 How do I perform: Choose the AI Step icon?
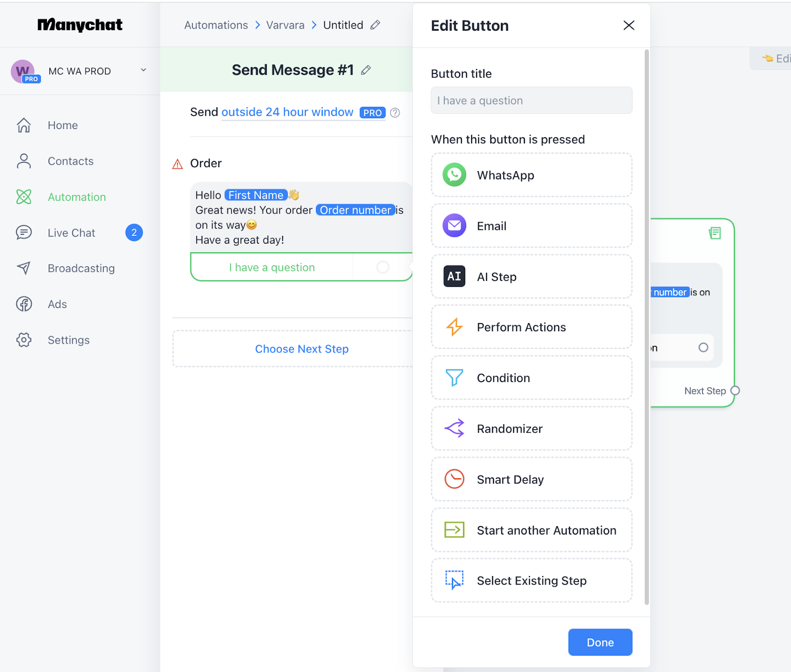(454, 276)
